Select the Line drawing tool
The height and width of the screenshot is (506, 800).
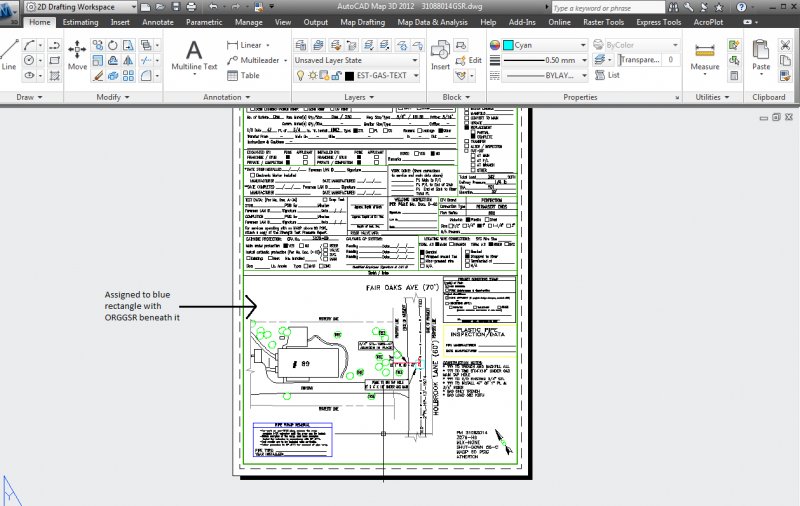(9, 56)
